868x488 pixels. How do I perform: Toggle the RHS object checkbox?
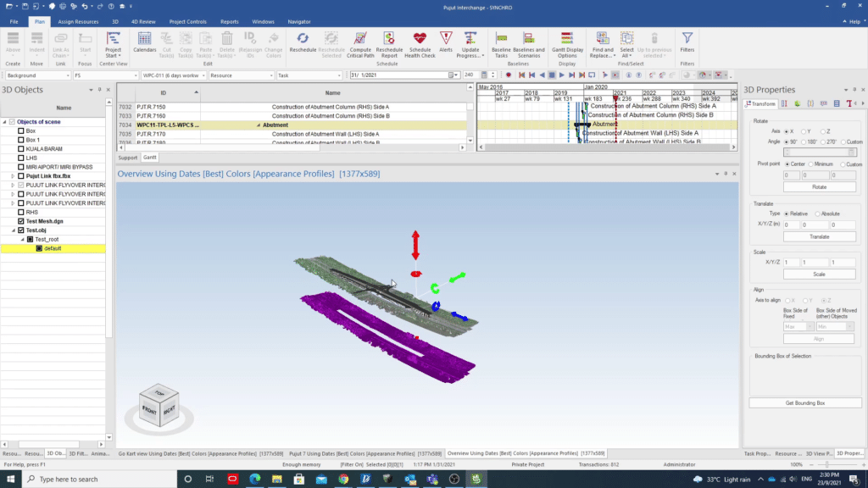[x=21, y=213]
